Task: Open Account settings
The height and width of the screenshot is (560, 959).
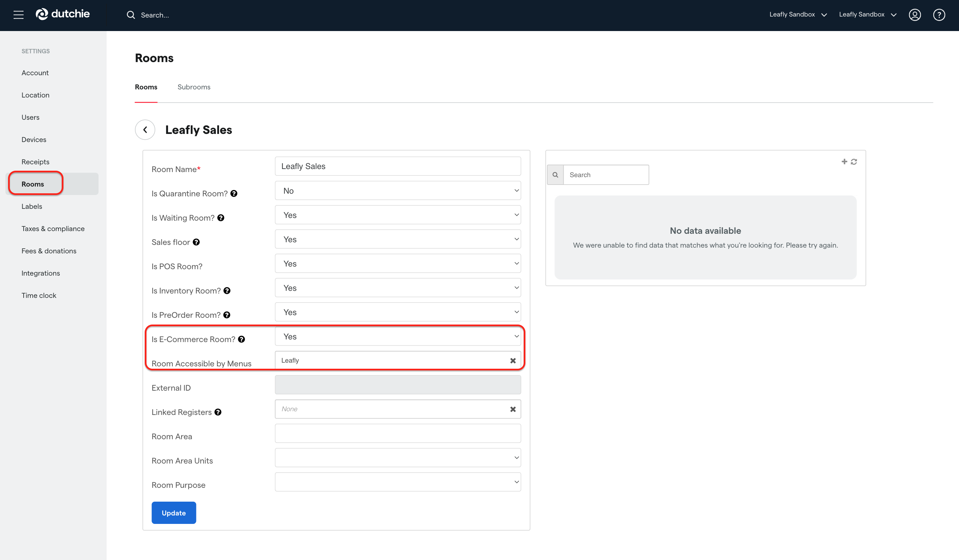Action: [35, 73]
